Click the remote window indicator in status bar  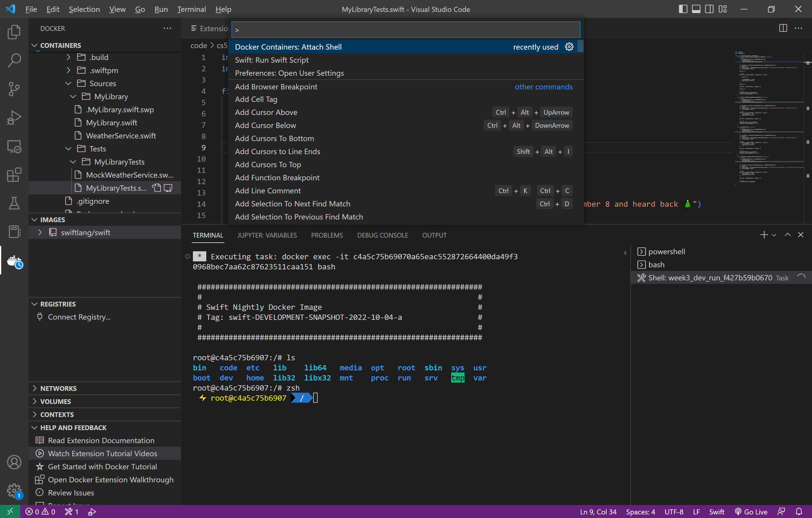[x=10, y=511]
